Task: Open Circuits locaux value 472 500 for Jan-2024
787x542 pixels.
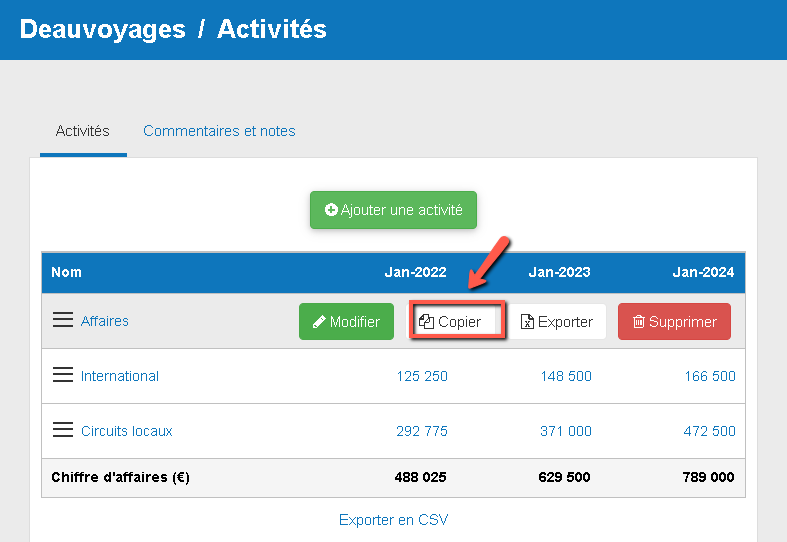Action: pos(710,431)
